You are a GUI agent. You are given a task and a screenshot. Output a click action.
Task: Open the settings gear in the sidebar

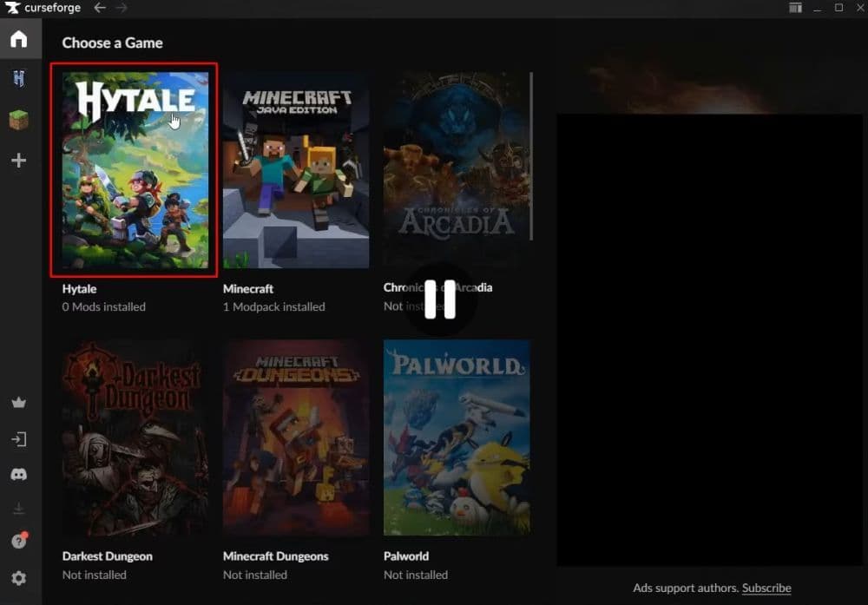click(x=18, y=577)
